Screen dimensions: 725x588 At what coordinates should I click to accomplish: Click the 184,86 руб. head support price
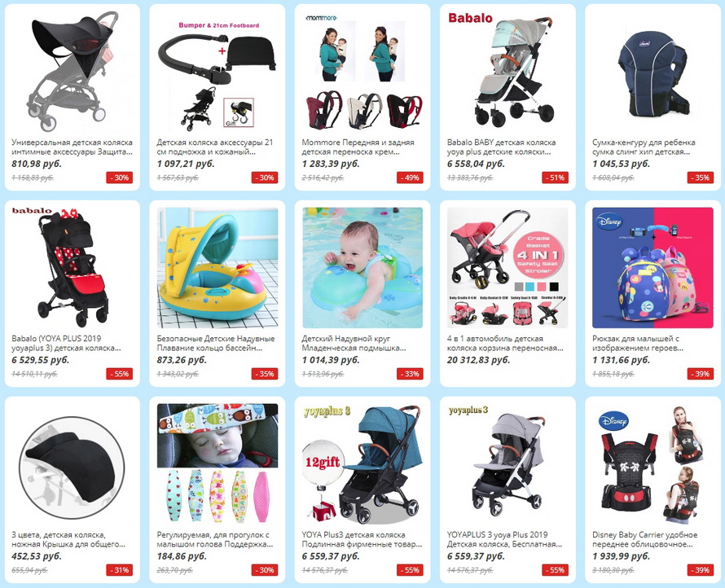(x=182, y=556)
